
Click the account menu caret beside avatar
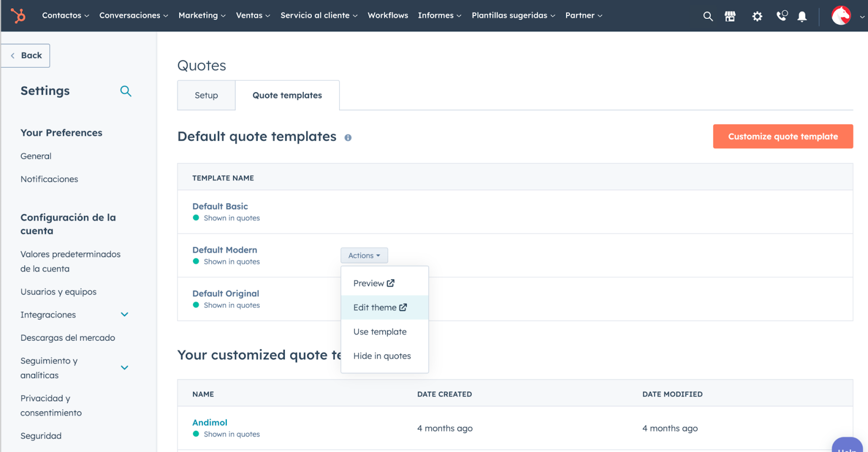tap(862, 17)
